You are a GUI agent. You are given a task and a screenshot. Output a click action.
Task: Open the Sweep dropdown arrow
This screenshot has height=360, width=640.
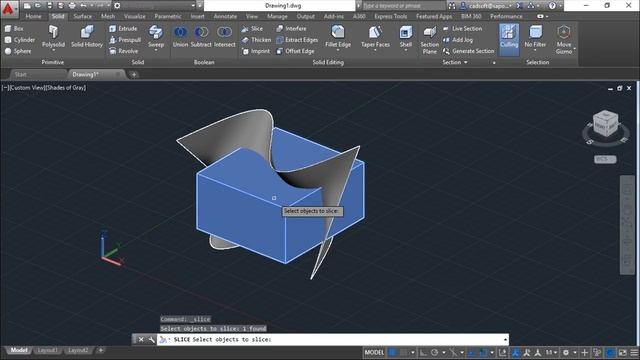pos(156,50)
